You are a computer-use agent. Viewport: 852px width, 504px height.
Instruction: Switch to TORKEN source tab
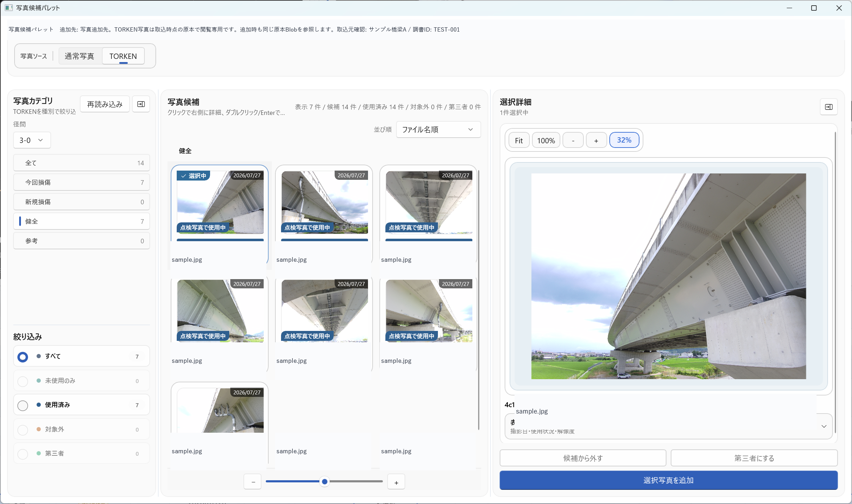[123, 56]
